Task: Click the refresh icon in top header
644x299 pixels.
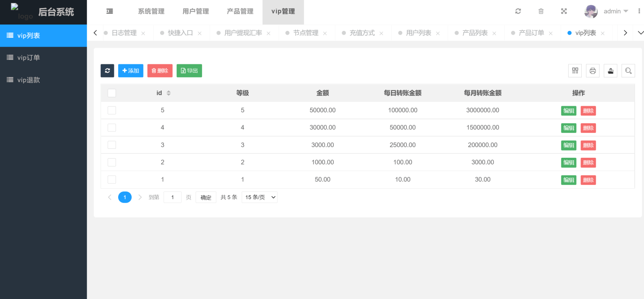Action: [x=518, y=11]
